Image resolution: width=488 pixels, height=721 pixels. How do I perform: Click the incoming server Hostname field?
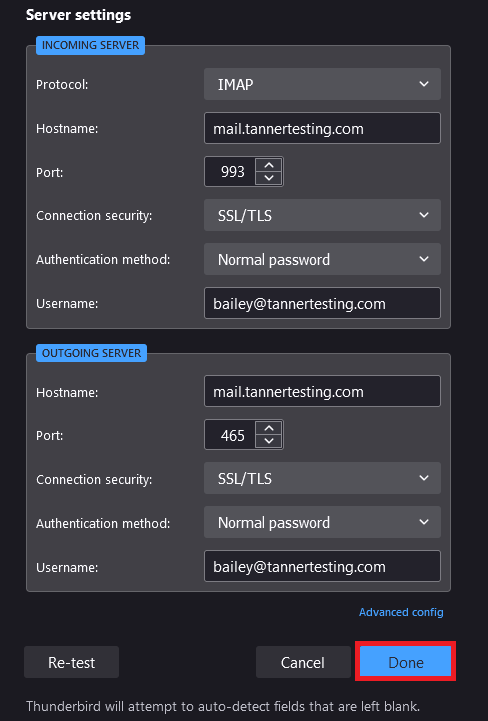(322, 128)
